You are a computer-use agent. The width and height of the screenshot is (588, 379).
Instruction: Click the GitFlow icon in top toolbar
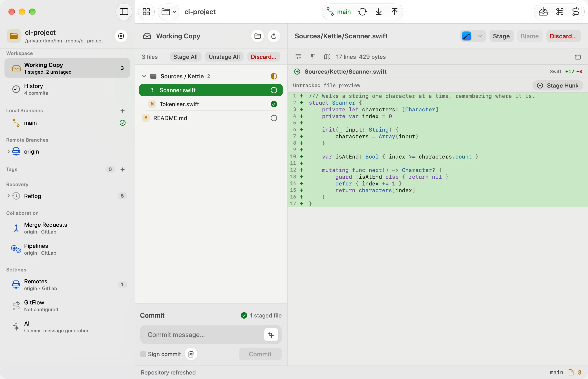pos(576,12)
